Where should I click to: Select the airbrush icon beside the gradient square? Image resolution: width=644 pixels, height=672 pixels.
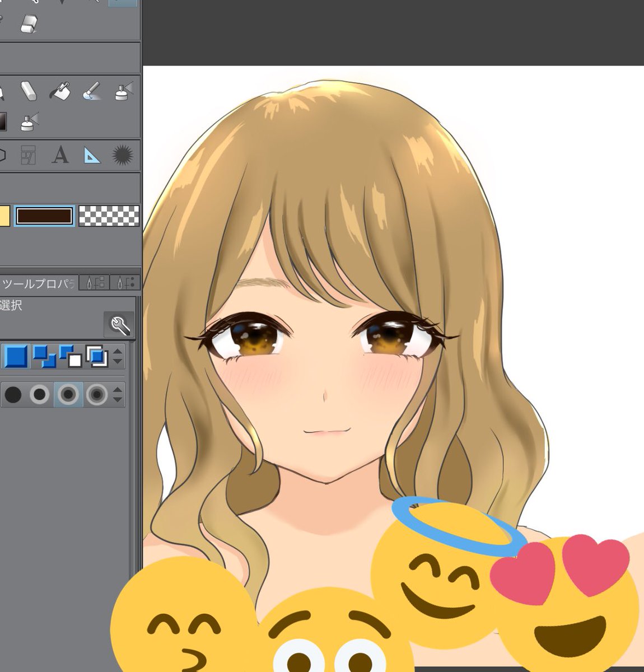point(29,122)
